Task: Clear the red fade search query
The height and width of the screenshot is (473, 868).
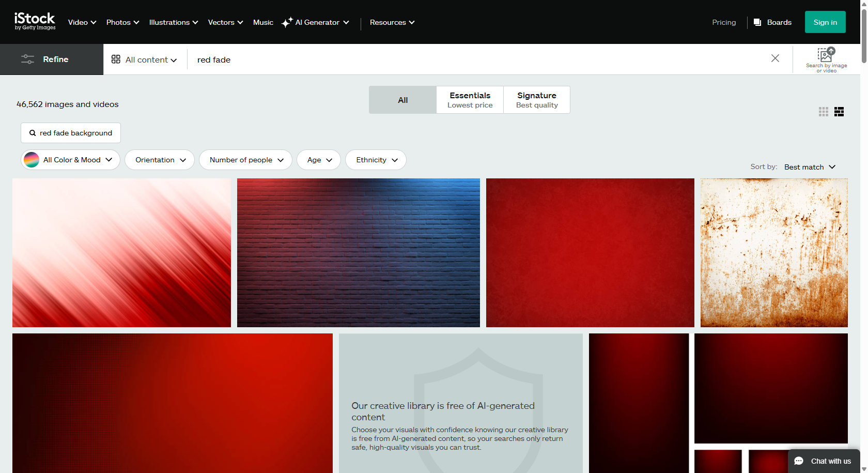Action: pos(775,58)
